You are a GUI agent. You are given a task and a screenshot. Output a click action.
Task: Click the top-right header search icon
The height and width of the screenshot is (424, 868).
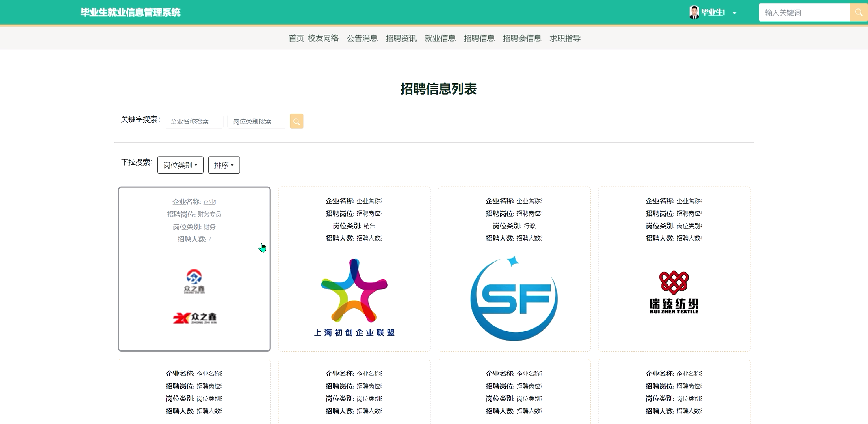[858, 12]
